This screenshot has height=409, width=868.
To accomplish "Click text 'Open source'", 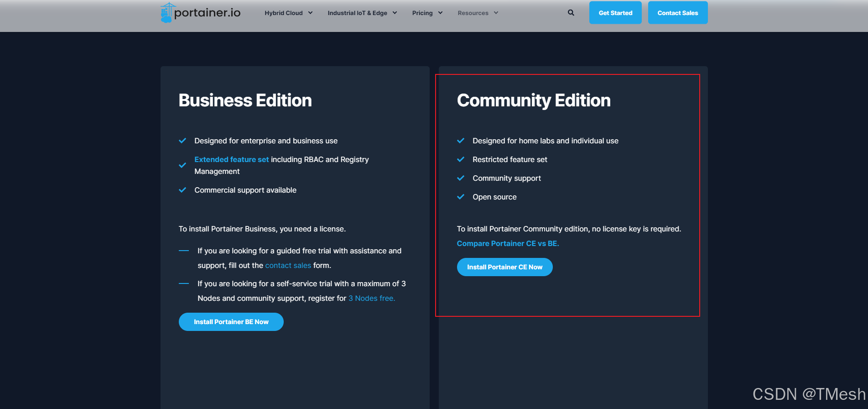I will [x=494, y=197].
